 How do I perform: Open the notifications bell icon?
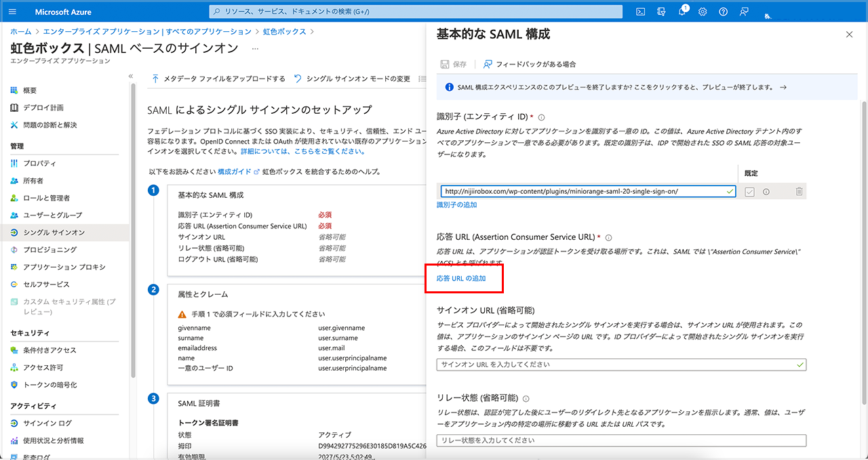[682, 12]
